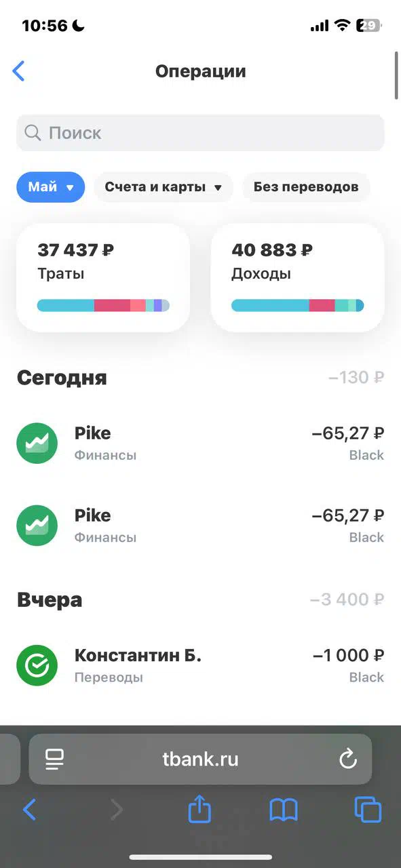Image resolution: width=401 pixels, height=868 pixels.
Task: Open the page format menu icon in address bar
Action: click(x=54, y=759)
